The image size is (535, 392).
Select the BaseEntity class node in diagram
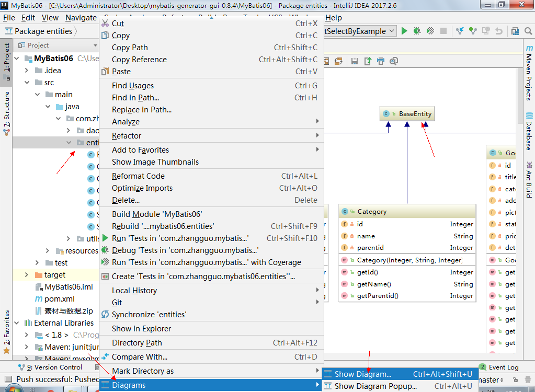tap(407, 114)
